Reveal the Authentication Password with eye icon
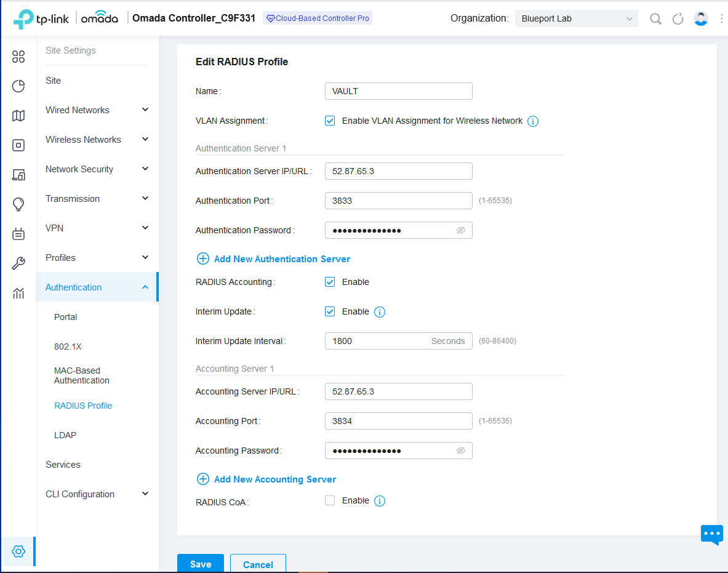Screen dimensions: 728x573 (461, 230)
